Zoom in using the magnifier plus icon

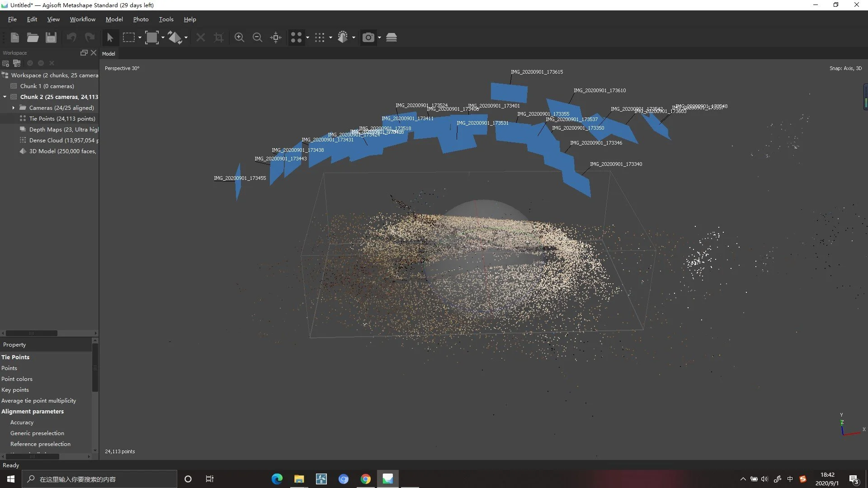(x=239, y=38)
